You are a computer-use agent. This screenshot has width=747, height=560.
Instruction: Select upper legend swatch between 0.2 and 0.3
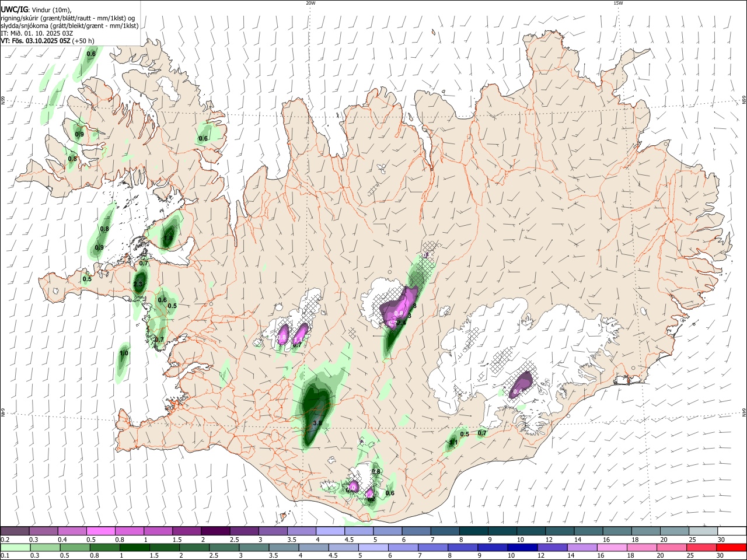click(x=15, y=531)
